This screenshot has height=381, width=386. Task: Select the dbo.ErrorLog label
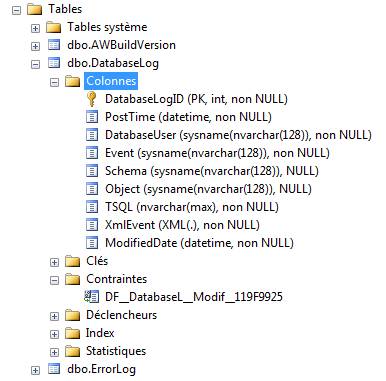click(x=101, y=369)
